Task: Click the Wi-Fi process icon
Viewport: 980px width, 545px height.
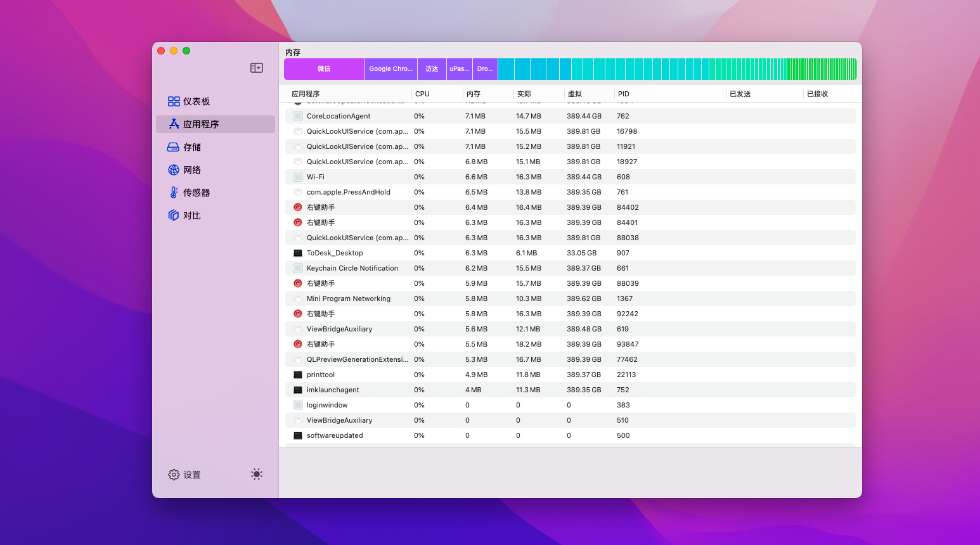Action: pyautogui.click(x=298, y=177)
